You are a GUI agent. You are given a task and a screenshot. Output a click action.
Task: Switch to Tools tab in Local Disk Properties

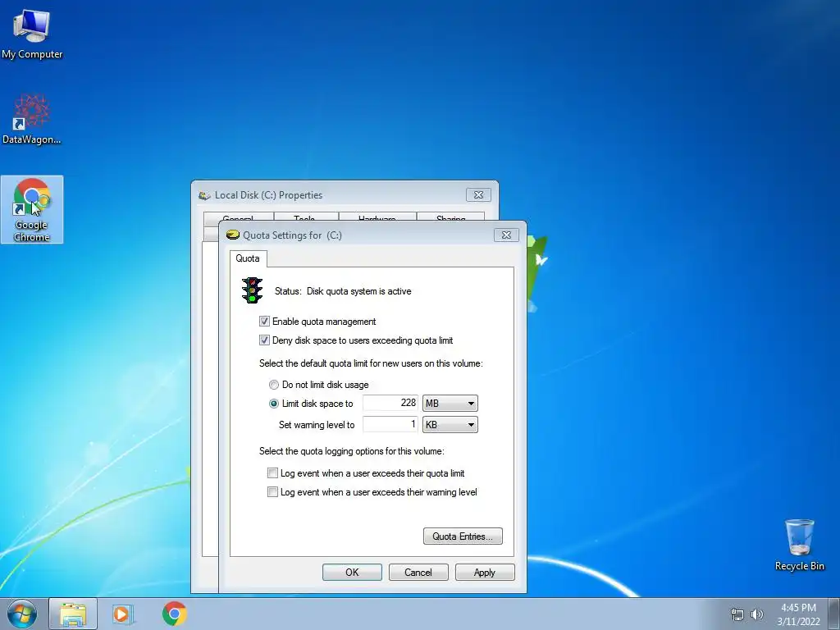(306, 217)
